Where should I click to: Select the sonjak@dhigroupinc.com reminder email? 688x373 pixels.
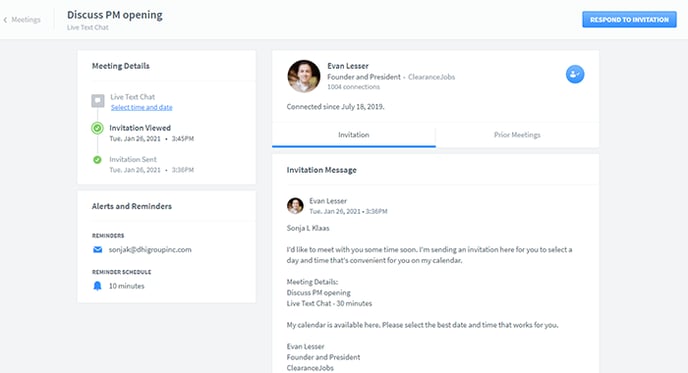pos(150,250)
